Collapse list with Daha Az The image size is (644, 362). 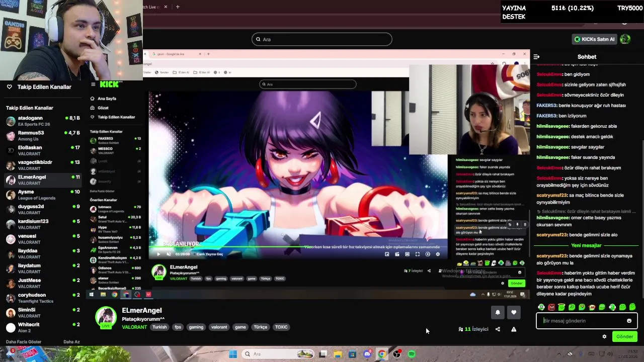pyautogui.click(x=71, y=342)
